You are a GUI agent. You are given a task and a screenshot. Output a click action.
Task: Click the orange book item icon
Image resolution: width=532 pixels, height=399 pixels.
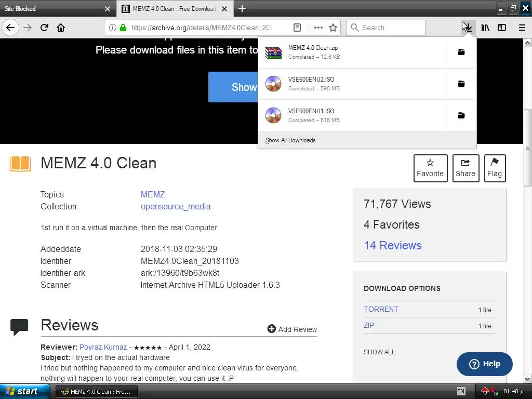[20, 164]
